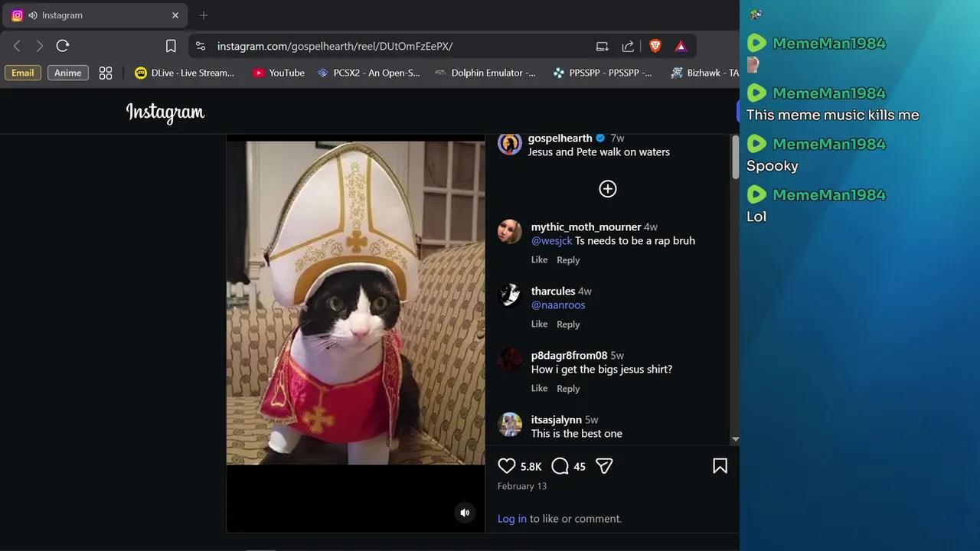Click the 45 comments count
This screenshot has width=980, height=551.
point(580,467)
